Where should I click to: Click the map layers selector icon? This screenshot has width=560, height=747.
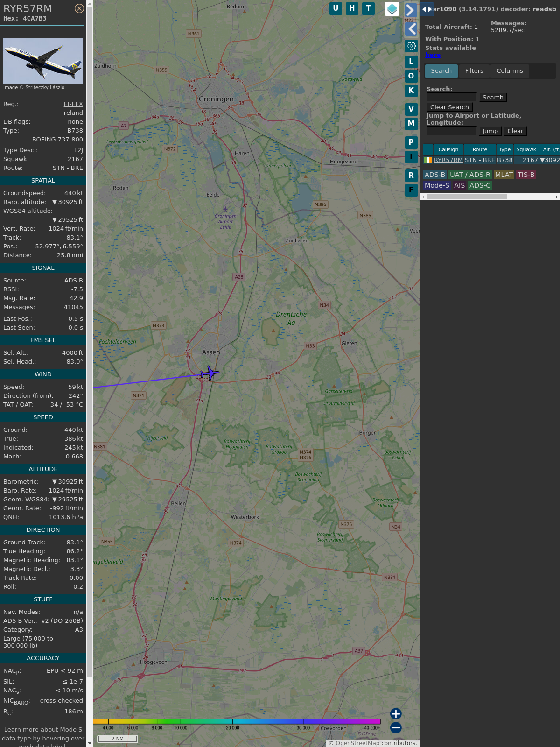(392, 9)
